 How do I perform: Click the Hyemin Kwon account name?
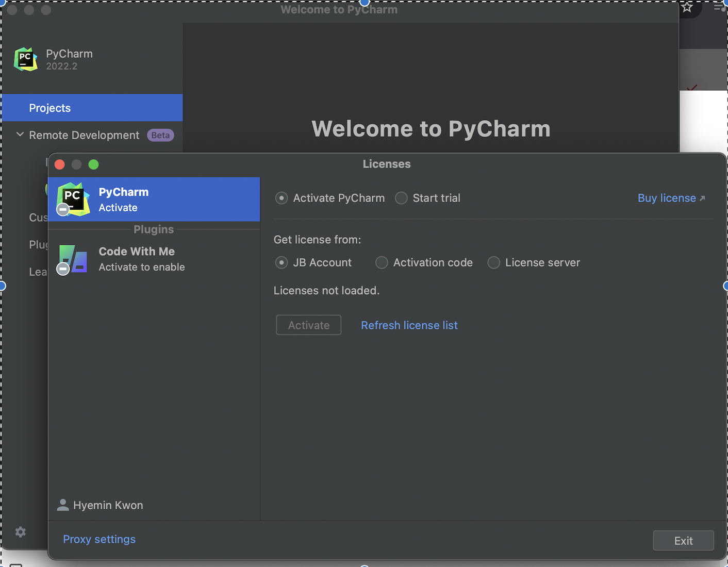pos(108,505)
